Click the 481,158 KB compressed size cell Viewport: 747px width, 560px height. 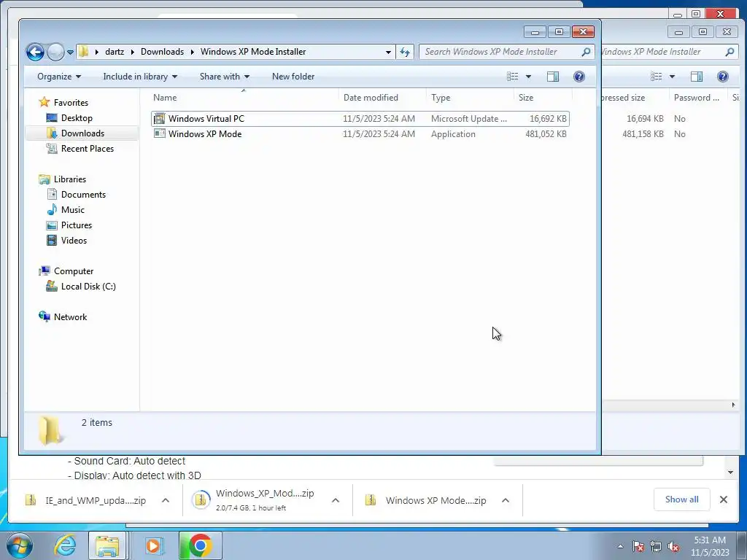[x=643, y=134]
